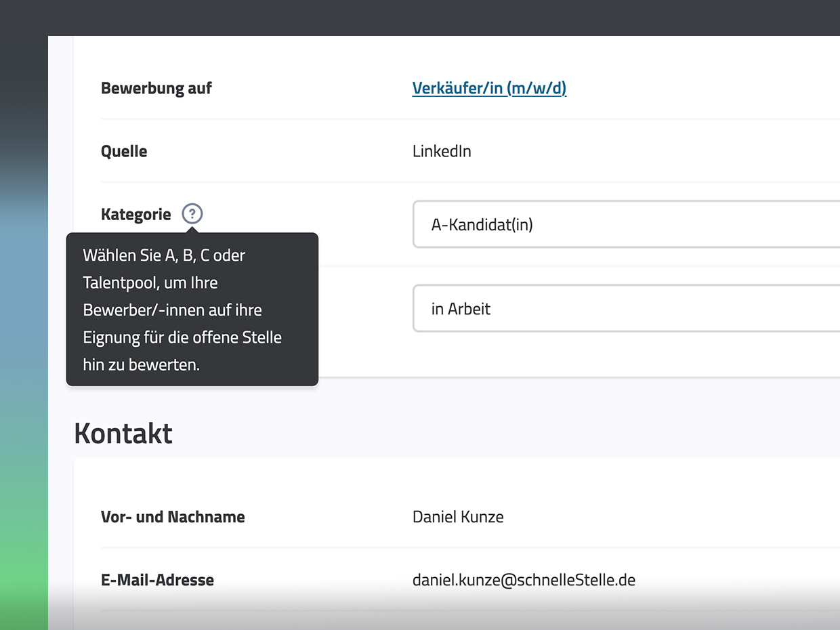840x630 pixels.
Task: Click 'Talentpool, um Ihre' in the tooltip
Action: click(x=150, y=282)
